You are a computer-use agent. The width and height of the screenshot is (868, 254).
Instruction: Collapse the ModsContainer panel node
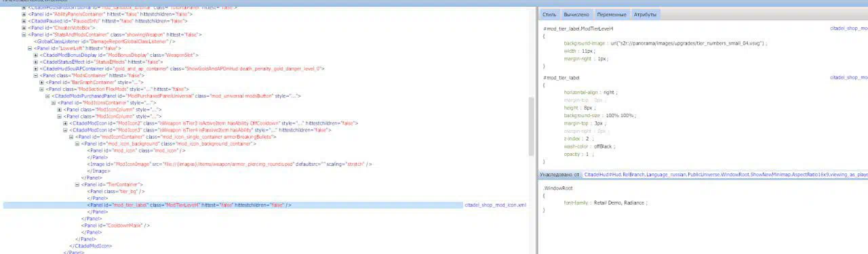(36, 75)
